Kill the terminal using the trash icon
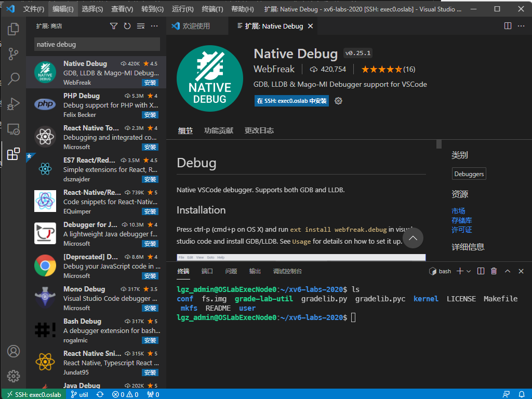This screenshot has height=399, width=532. coord(494,270)
